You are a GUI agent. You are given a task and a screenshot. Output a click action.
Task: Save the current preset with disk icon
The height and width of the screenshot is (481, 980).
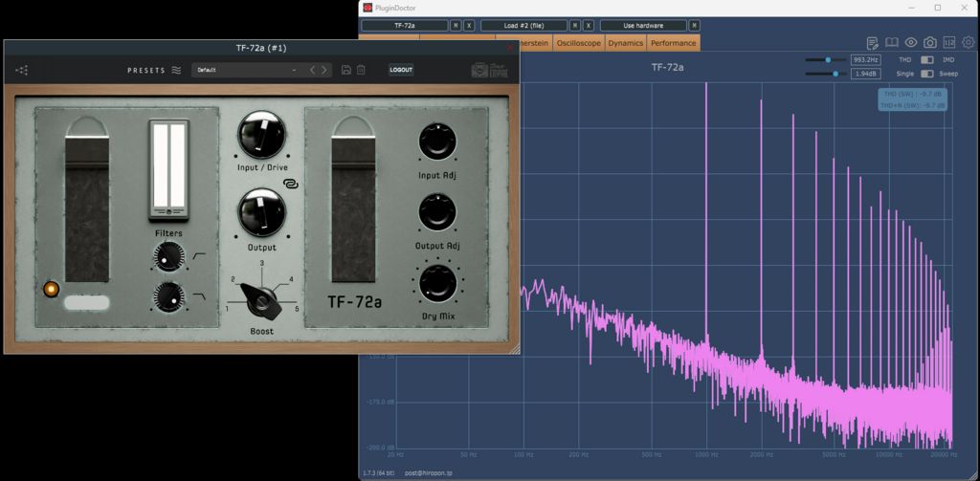click(345, 70)
